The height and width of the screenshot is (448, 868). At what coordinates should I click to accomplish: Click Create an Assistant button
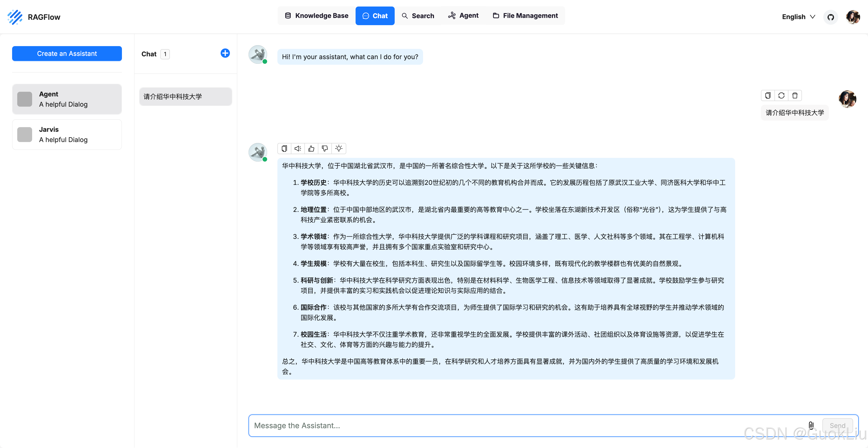(67, 54)
